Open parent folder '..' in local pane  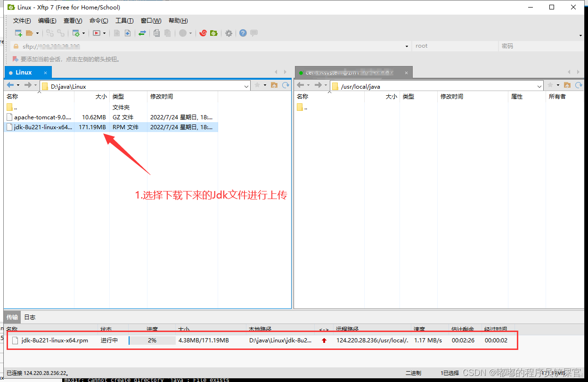click(12, 108)
